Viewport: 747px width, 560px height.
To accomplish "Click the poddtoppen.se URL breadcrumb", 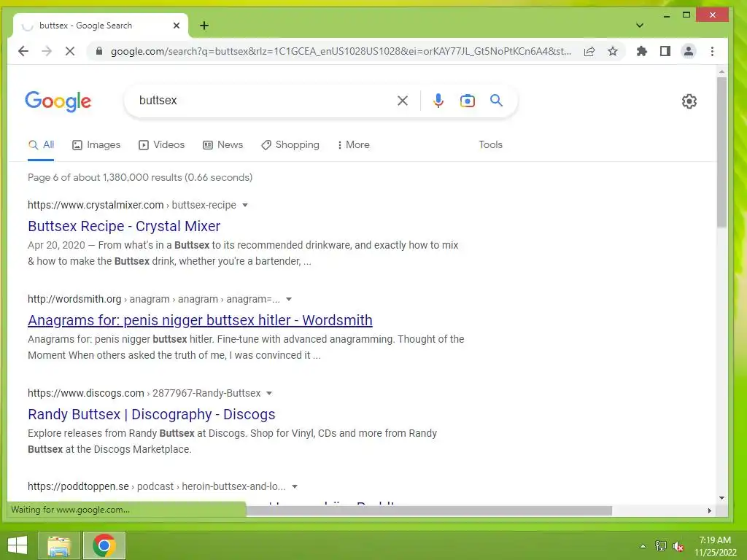I will pyautogui.click(x=157, y=486).
